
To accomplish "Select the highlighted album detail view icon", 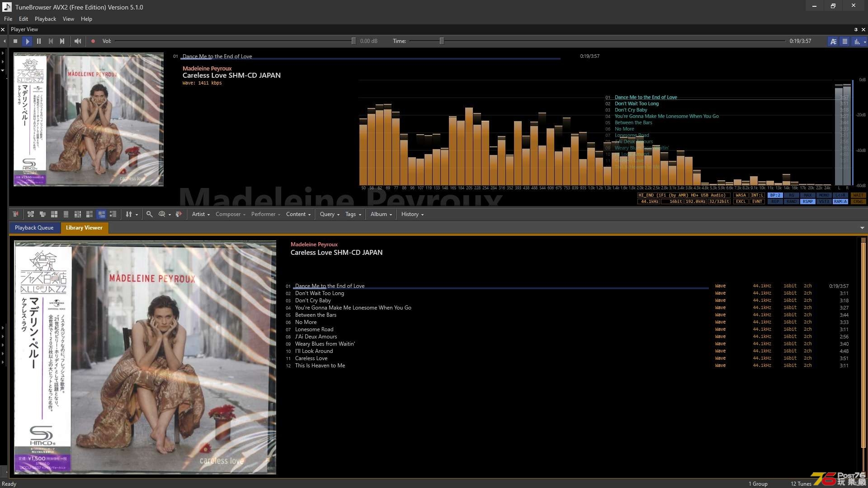I will (101, 214).
